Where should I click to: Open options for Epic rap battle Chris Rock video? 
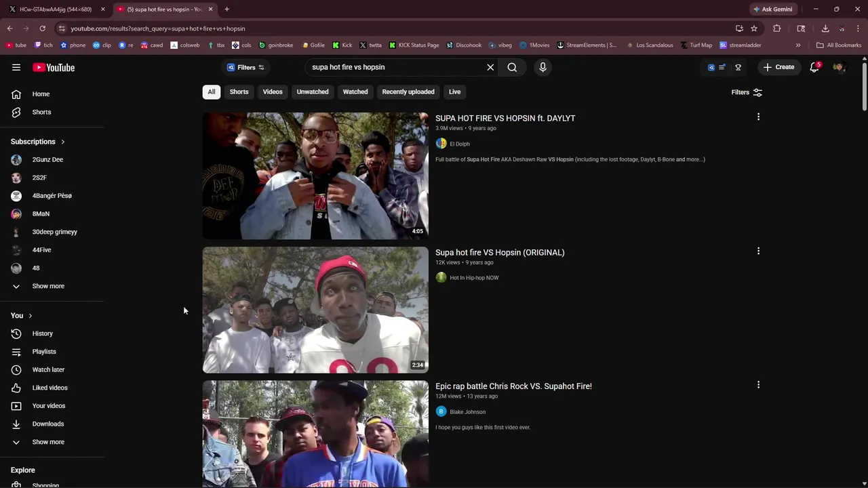[758, 385]
